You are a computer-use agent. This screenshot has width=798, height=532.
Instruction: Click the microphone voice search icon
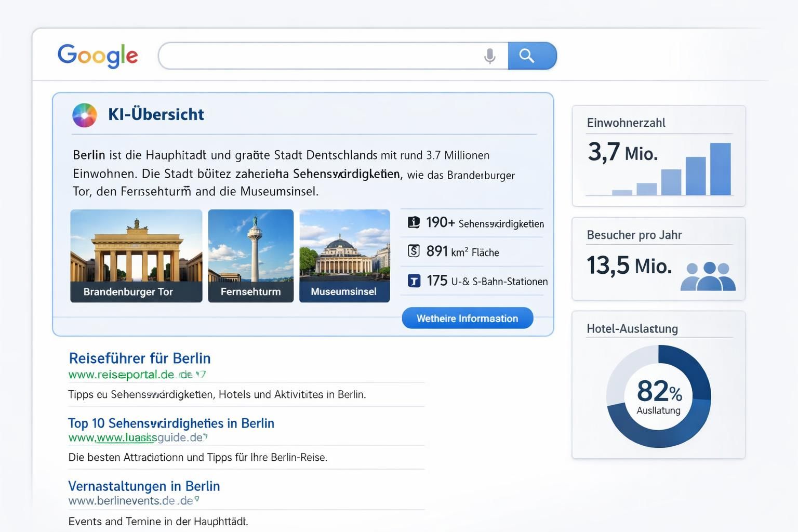coord(489,56)
